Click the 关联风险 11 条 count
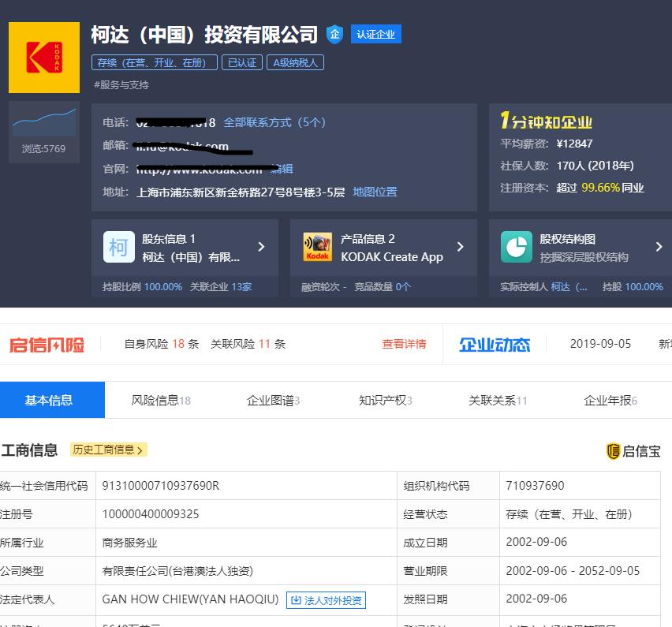672x627 pixels. 248,344
